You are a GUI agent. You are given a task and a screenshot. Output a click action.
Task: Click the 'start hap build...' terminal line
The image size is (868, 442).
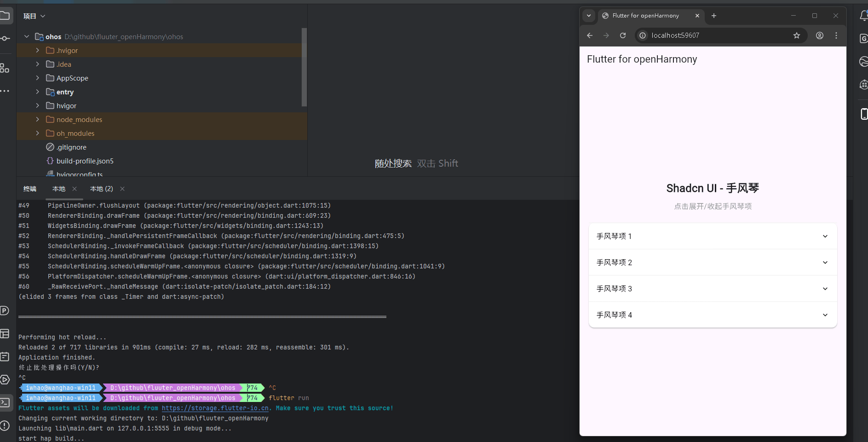pos(51,438)
